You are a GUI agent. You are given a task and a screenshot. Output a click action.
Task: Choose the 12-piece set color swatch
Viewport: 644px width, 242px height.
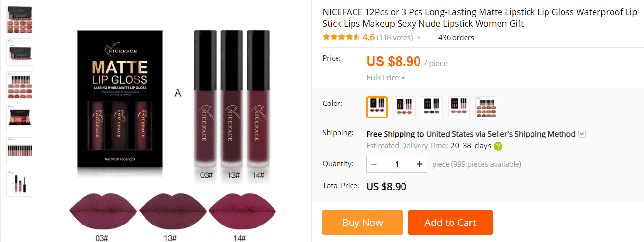click(486, 107)
